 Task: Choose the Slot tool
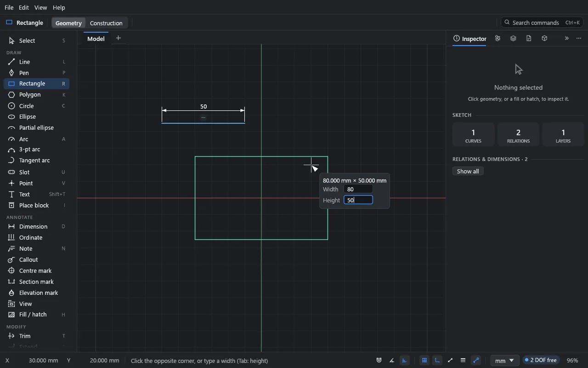tap(37, 172)
